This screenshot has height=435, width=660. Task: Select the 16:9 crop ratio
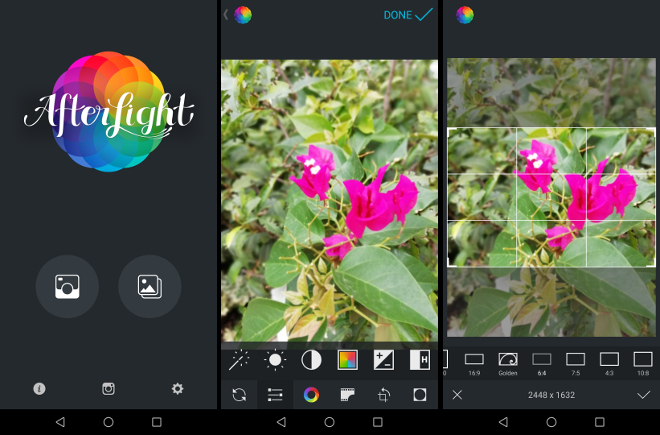point(474,361)
